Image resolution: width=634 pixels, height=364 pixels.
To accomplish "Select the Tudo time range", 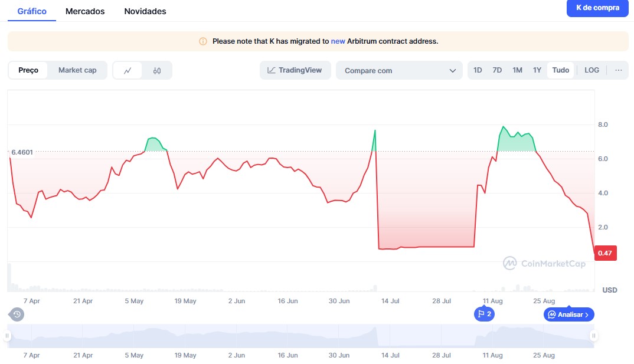I will click(x=560, y=70).
